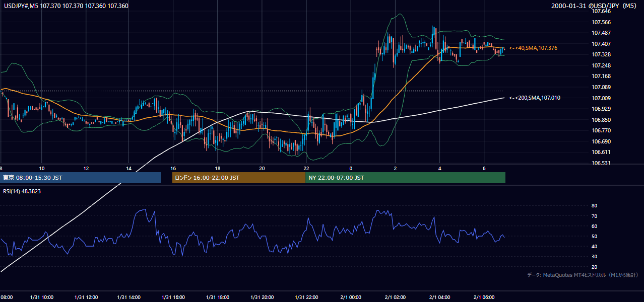The image size is (644, 302).
Task: Click the RSI(14) 48.3823 indicator label
Action: [x=22, y=192]
